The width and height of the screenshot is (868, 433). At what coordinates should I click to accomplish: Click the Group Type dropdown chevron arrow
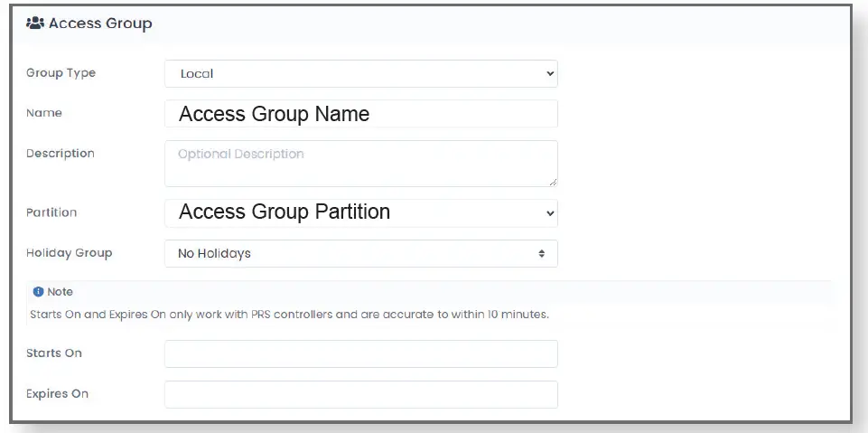tap(550, 74)
